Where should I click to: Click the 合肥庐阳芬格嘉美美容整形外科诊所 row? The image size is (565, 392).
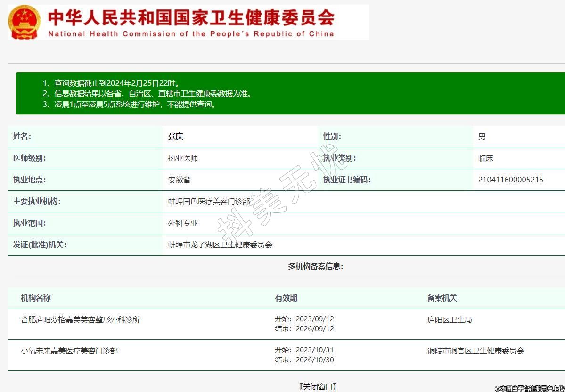click(81, 319)
